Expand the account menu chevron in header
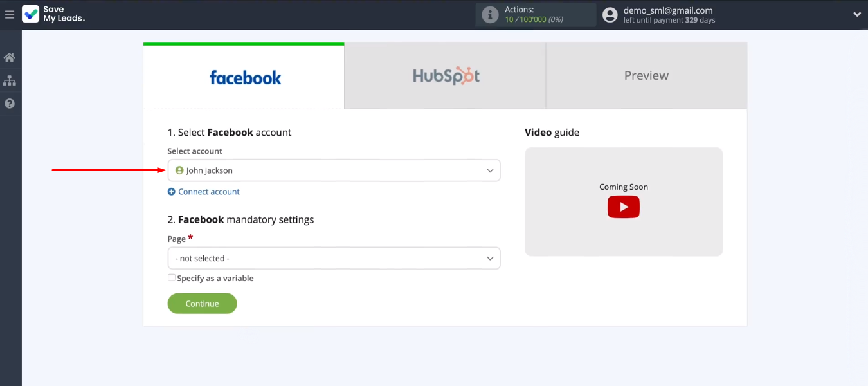Screen dimensions: 868x386 pos(856,15)
